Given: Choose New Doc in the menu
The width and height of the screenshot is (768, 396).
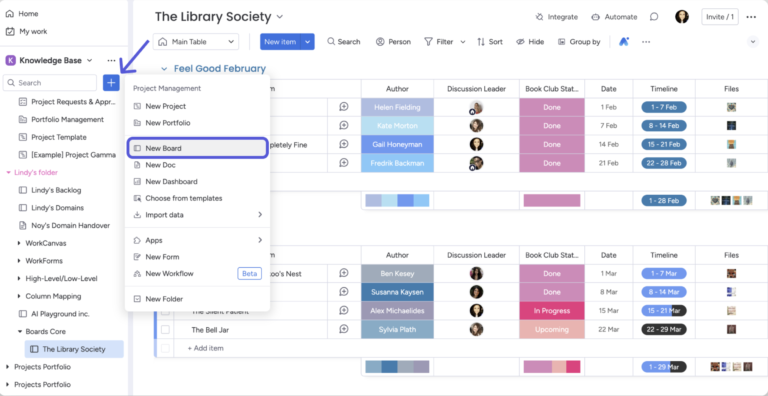Looking at the screenshot, I should (x=197, y=165).
